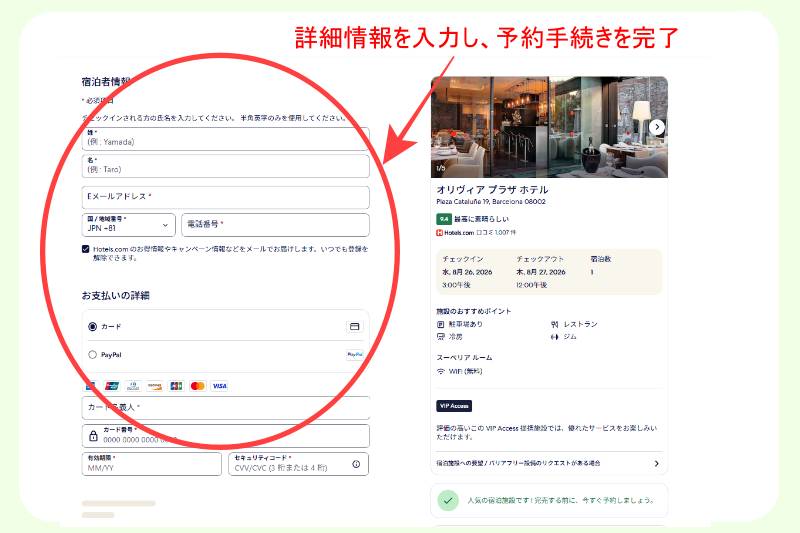Click the セキュリティコード CVV field
The width and height of the screenshot is (800, 533).
298,464
